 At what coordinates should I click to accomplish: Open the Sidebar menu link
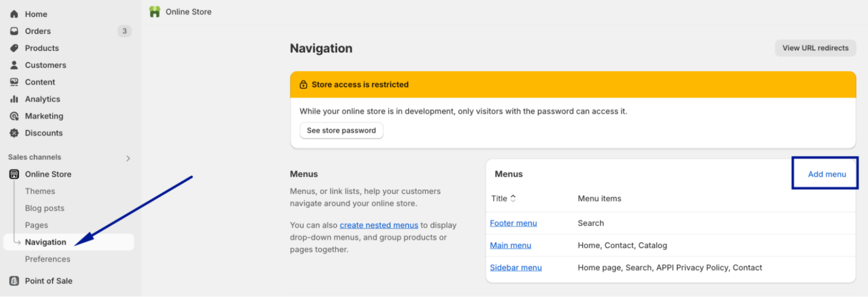click(516, 268)
